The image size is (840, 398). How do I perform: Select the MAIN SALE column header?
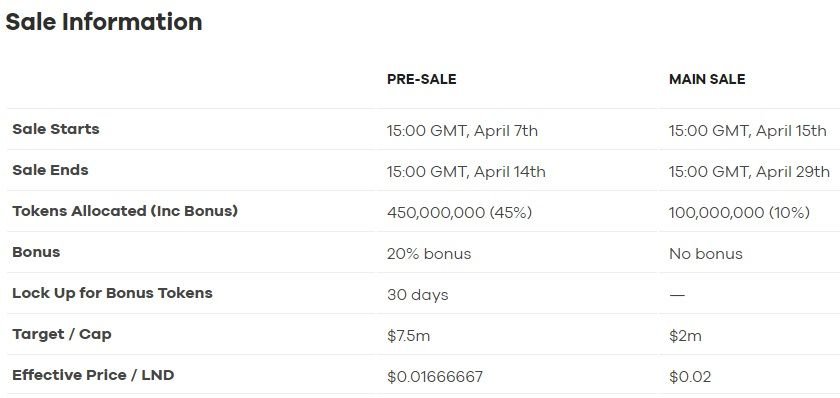coord(707,79)
